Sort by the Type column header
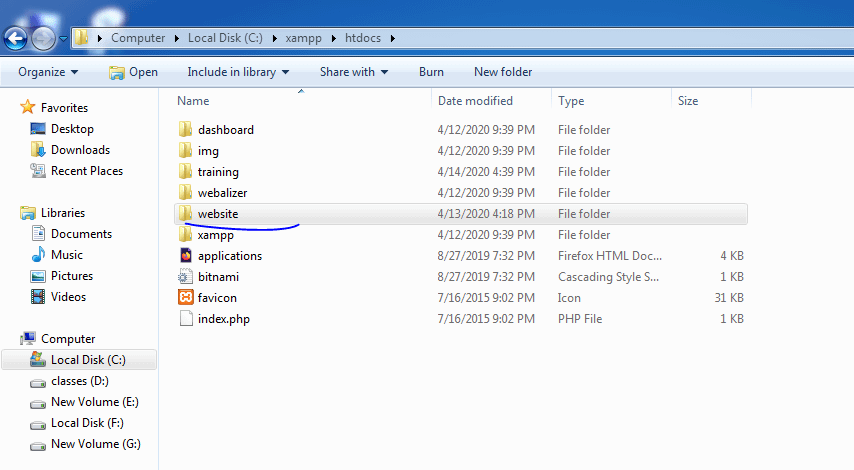Viewport: 854px width, 470px height. point(571,101)
